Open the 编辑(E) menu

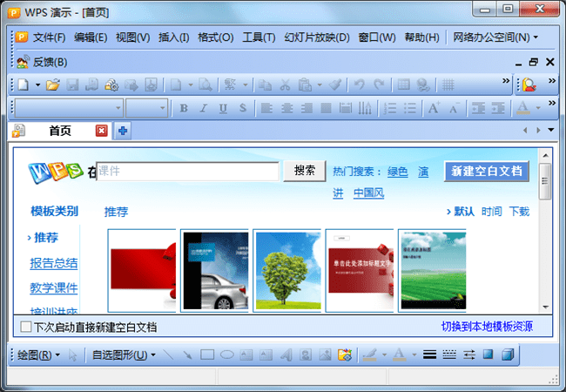[91, 37]
